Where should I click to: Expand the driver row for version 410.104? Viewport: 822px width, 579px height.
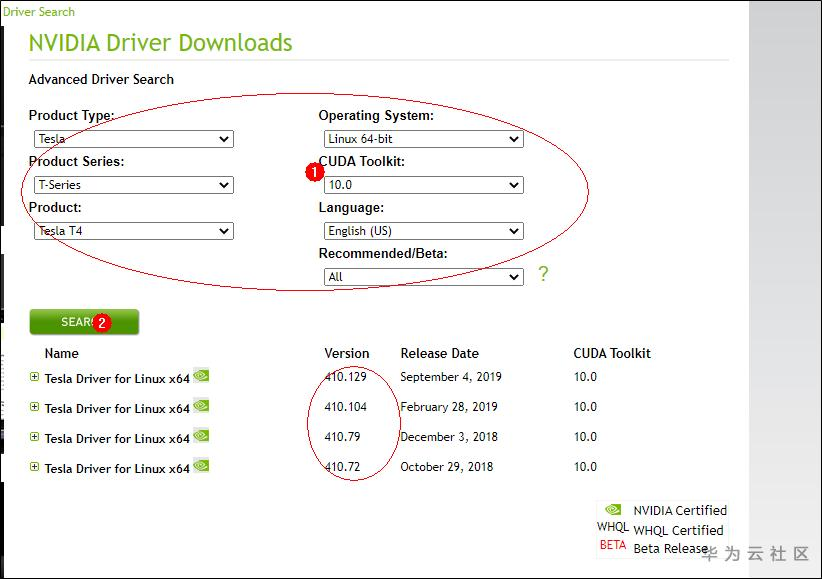[35, 406]
